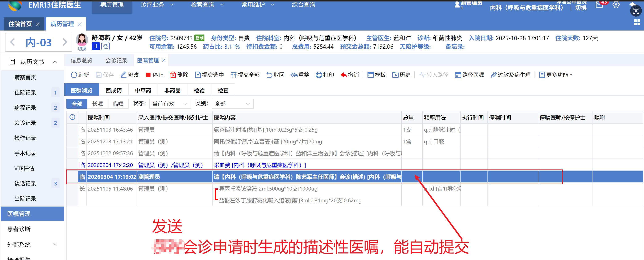Click the 删除 delete icon

point(173,75)
